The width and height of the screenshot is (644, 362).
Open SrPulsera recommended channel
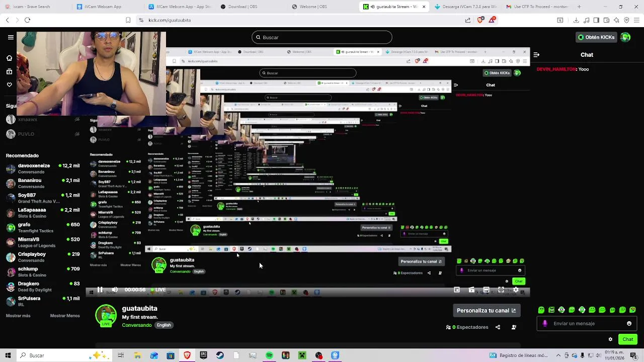click(x=43, y=302)
